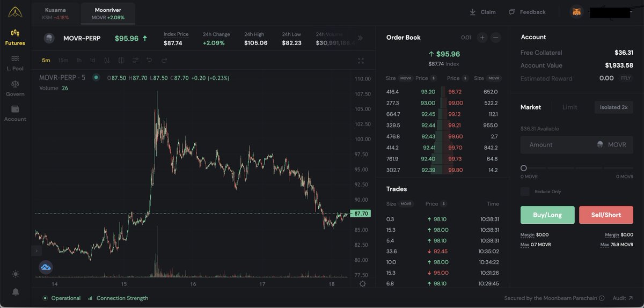
Task: Open MOVR-PERP market selector
Action: pyautogui.click(x=82, y=39)
